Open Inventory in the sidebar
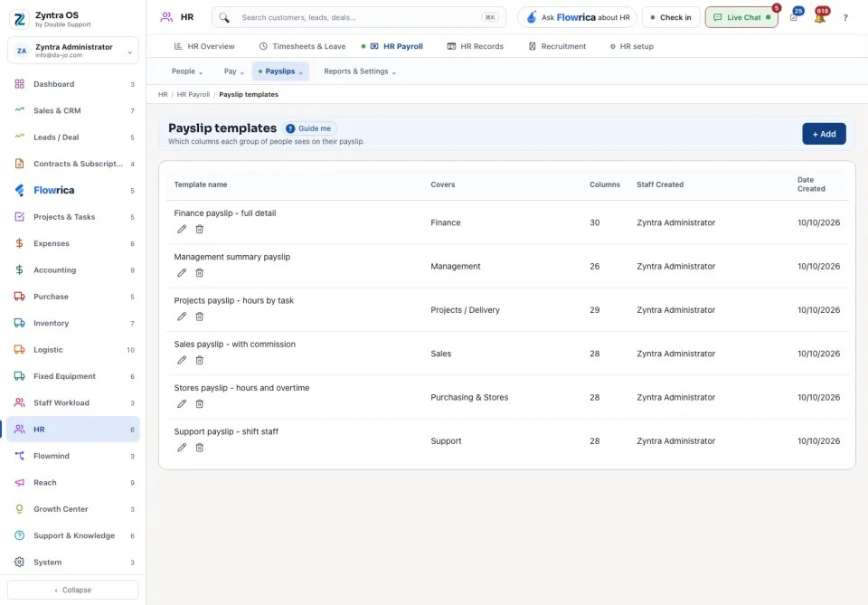This screenshot has height=605, width=868. tap(73, 323)
